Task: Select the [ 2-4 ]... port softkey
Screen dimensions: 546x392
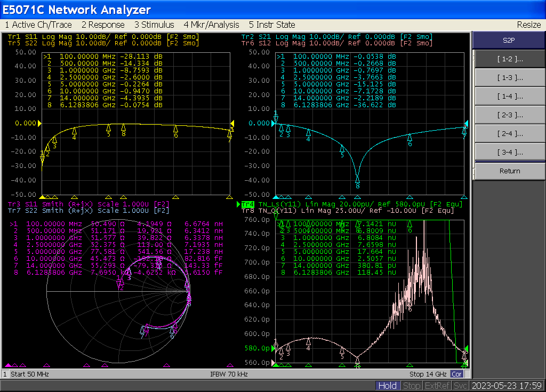Action: pos(510,133)
